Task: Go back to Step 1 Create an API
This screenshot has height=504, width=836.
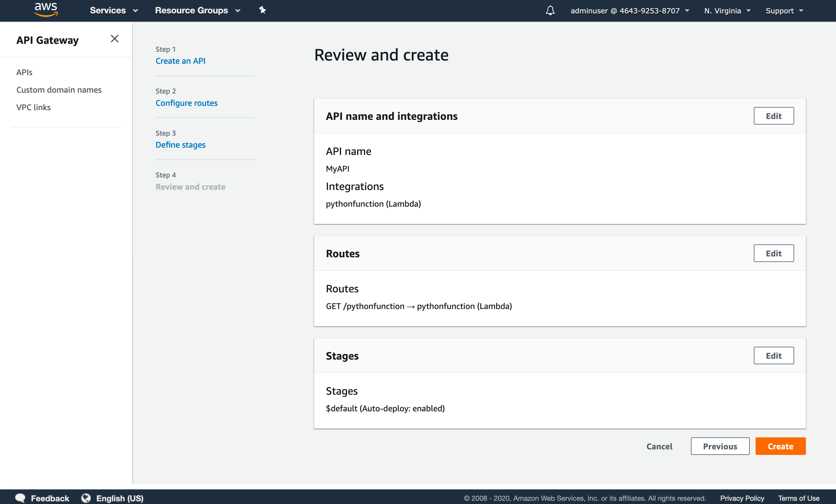Action: pyautogui.click(x=180, y=61)
